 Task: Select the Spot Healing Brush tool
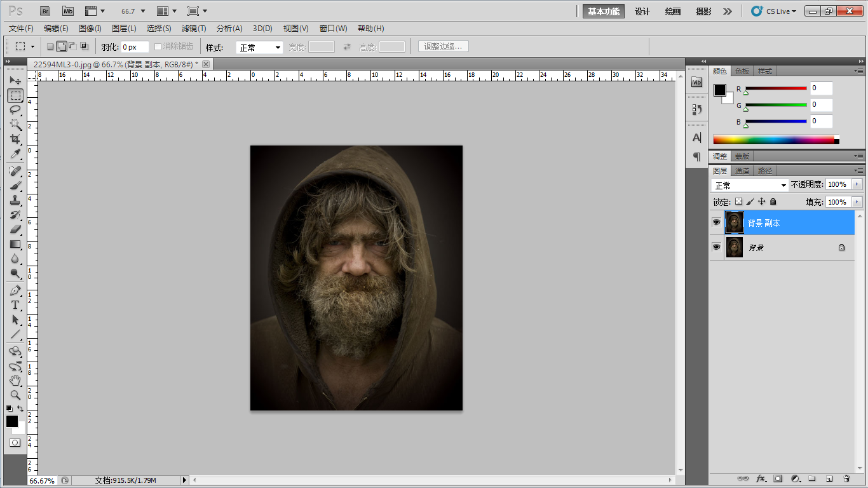click(x=15, y=171)
